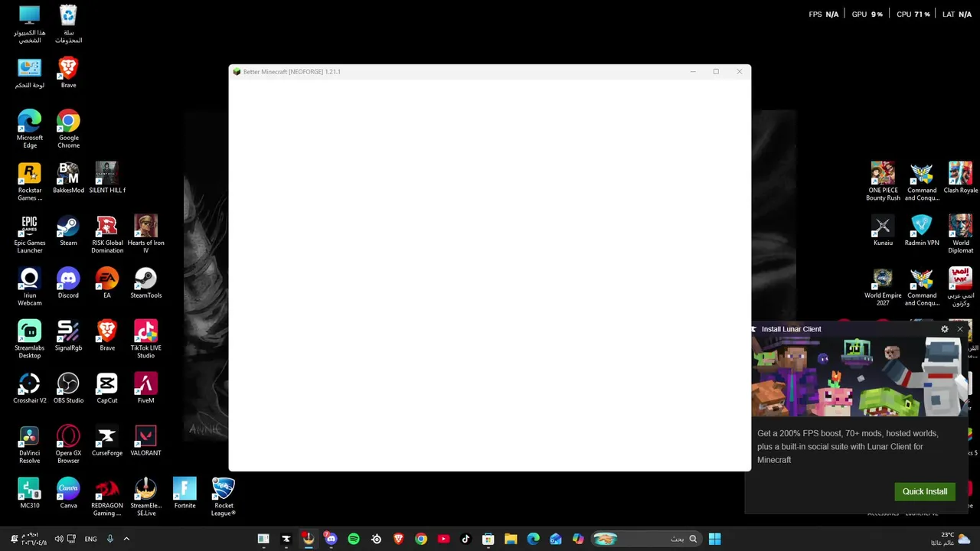Expand the hidden system tray icons chevron
This screenshot has height=551, width=980.
[126, 539]
